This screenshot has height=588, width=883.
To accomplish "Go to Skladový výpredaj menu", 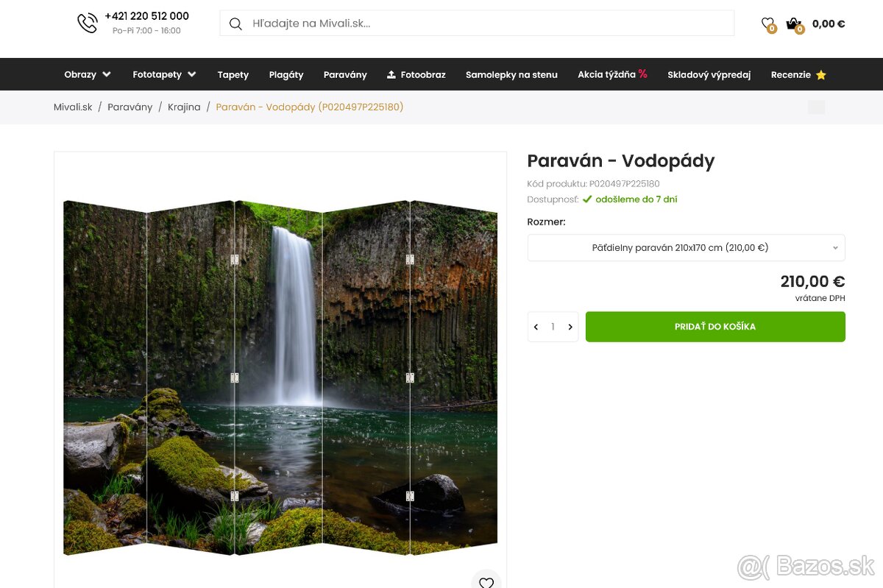I will coord(709,74).
